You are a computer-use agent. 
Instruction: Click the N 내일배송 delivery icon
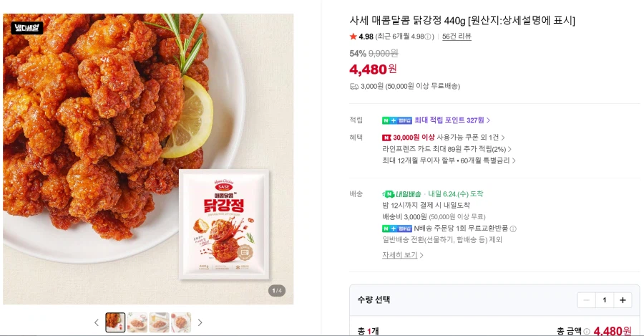pos(401,193)
